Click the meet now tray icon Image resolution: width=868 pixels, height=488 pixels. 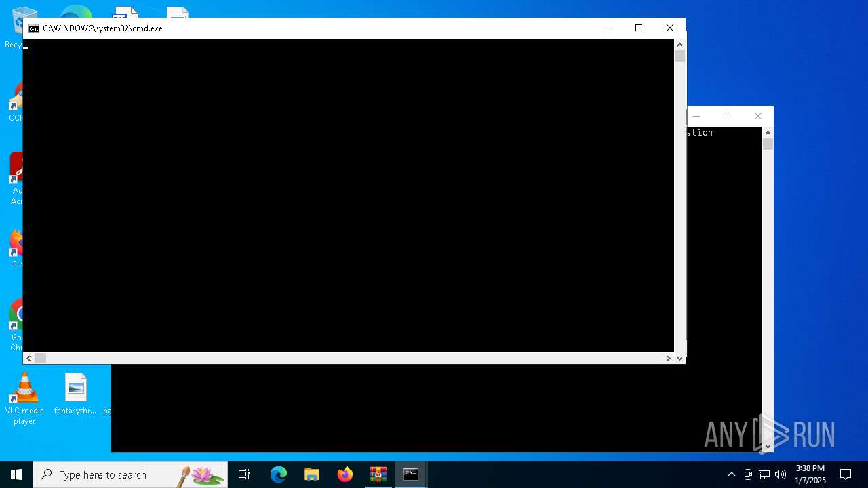(x=748, y=474)
